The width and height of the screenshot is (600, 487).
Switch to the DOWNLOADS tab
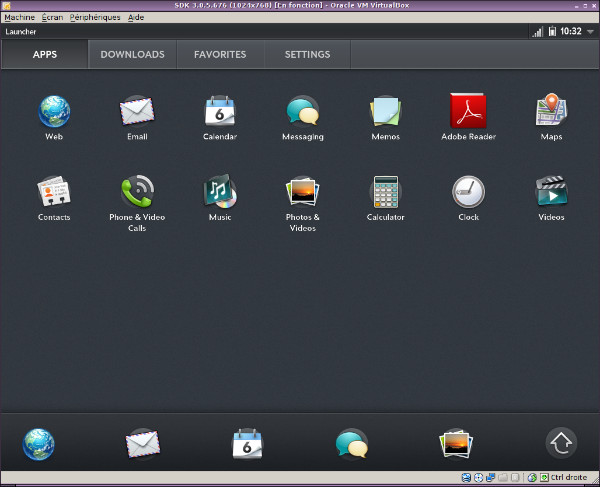click(x=132, y=54)
